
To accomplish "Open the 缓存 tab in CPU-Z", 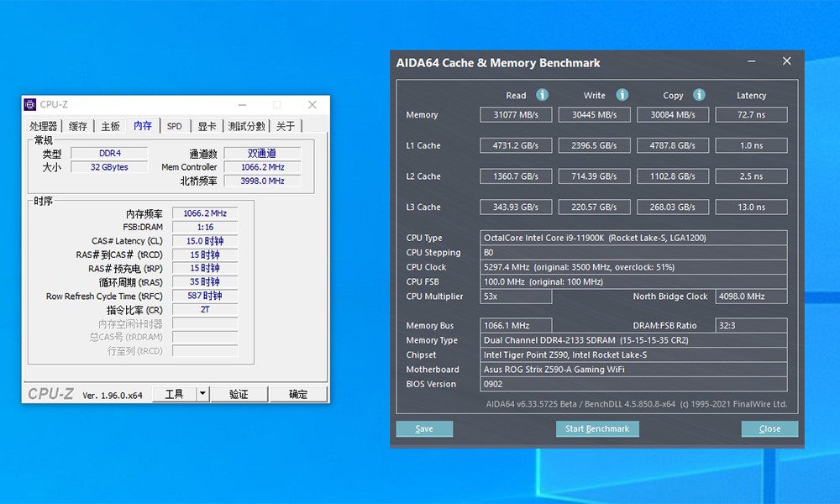I will point(78,126).
